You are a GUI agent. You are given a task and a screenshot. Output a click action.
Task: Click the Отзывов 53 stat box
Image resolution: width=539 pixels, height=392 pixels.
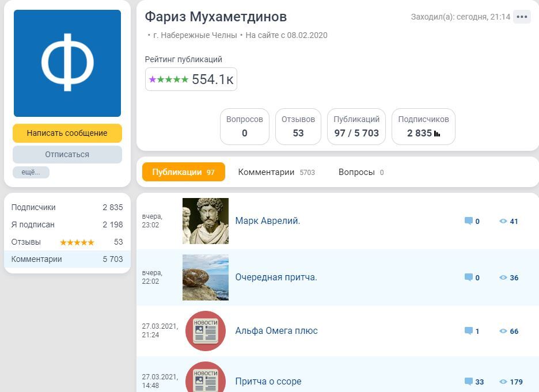click(x=298, y=127)
